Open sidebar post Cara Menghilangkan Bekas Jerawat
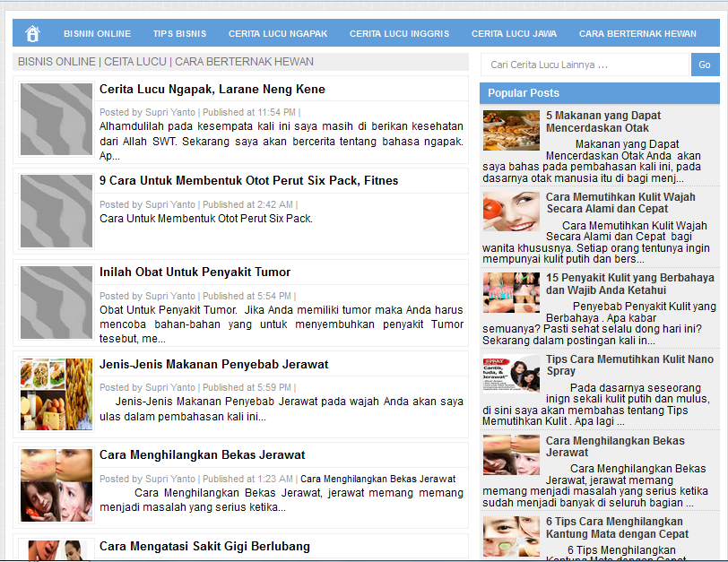 click(x=615, y=446)
